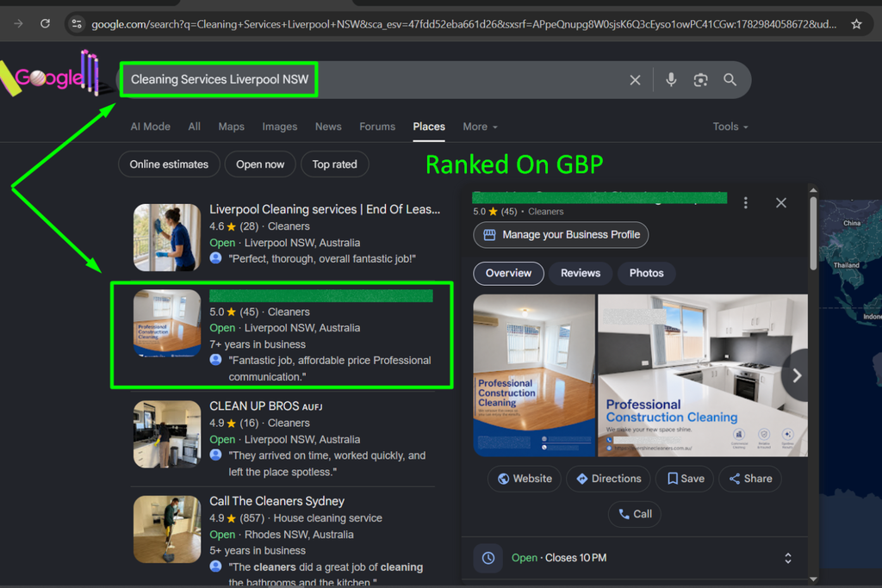The image size is (882, 588).
Task: Open Google Lens image search icon
Action: [700, 80]
